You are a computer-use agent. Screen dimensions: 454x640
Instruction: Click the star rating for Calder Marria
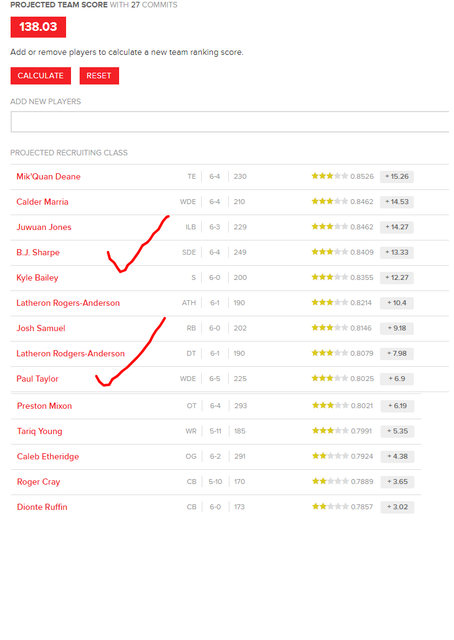click(x=329, y=202)
